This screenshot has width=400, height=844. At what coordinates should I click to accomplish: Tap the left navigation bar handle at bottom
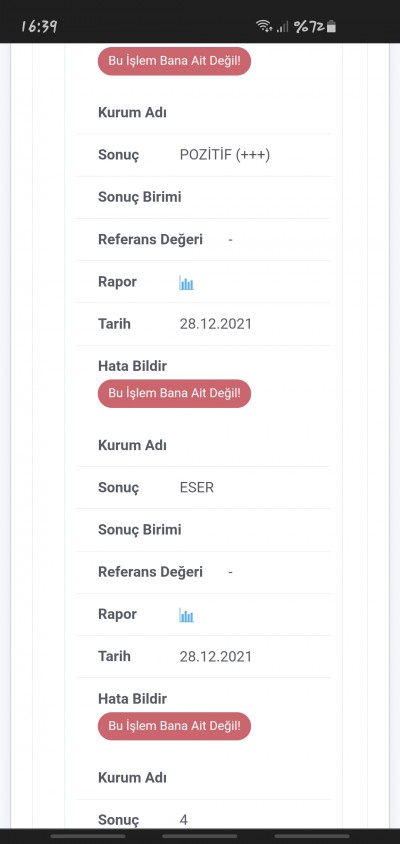(x=88, y=836)
